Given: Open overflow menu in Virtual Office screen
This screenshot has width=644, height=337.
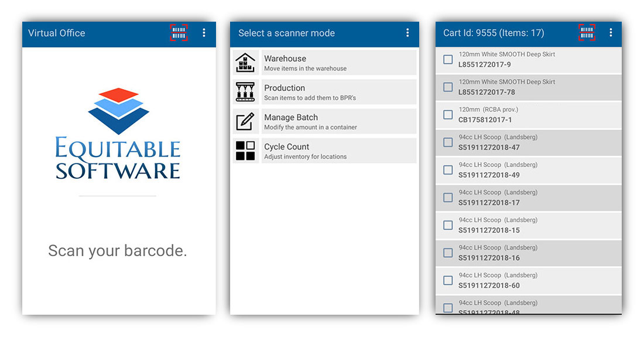Looking at the screenshot, I should tap(204, 33).
